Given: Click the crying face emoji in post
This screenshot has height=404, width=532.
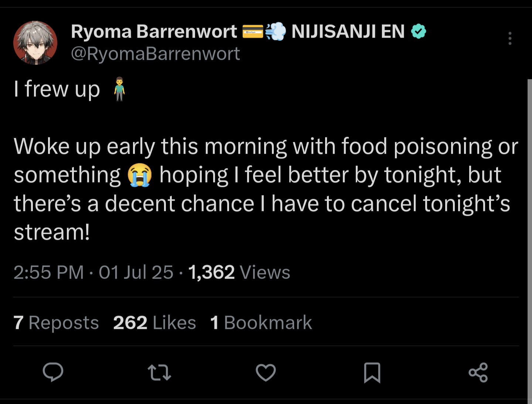Looking at the screenshot, I should pyautogui.click(x=140, y=175).
